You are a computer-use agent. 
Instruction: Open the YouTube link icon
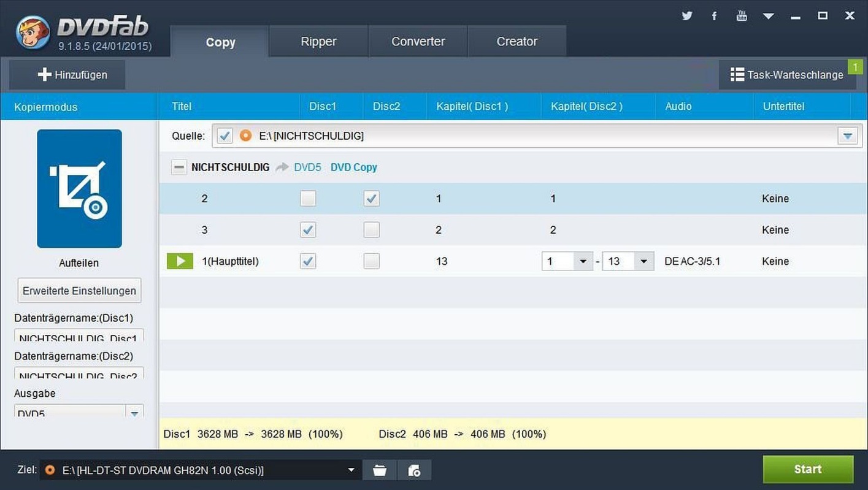pos(742,16)
